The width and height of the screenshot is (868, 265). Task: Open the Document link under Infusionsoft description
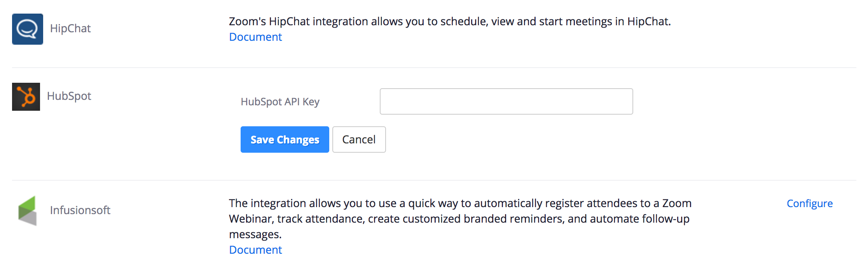click(x=255, y=249)
